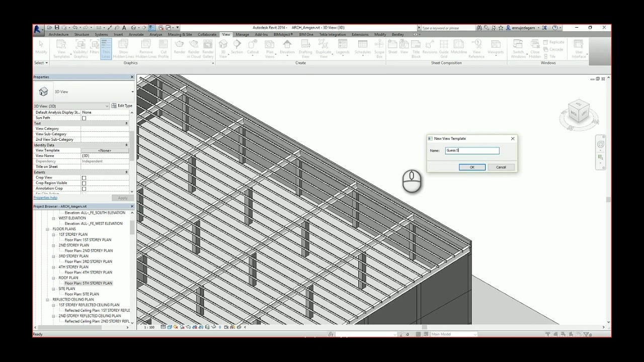Image resolution: width=644 pixels, height=362 pixels.
Task: Click the binoculars search icon in title bar
Action: tap(479, 28)
